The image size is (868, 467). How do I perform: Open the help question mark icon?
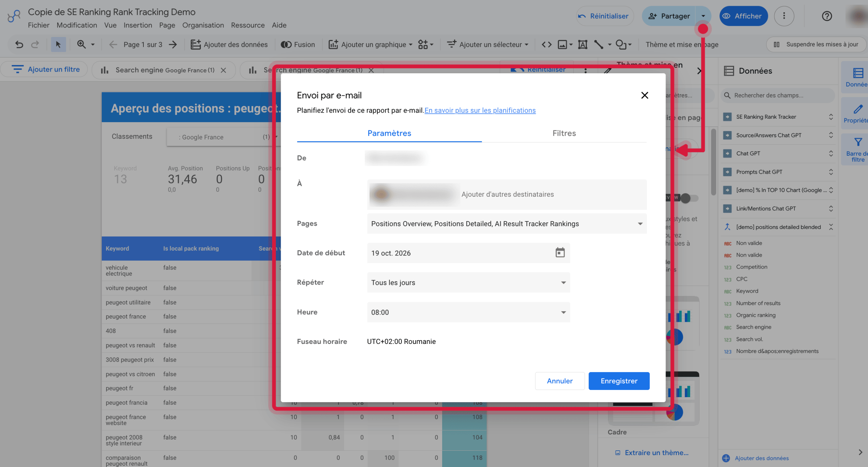(x=827, y=16)
